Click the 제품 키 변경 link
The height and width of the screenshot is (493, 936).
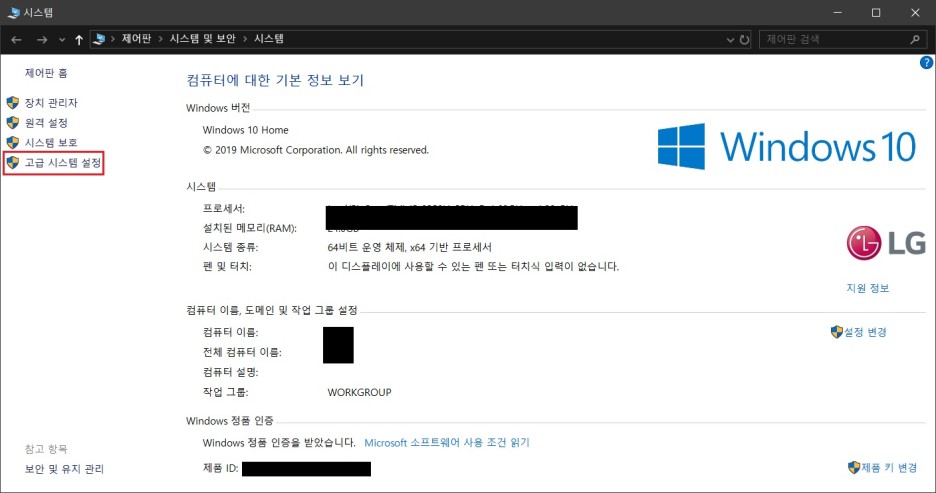(889, 467)
